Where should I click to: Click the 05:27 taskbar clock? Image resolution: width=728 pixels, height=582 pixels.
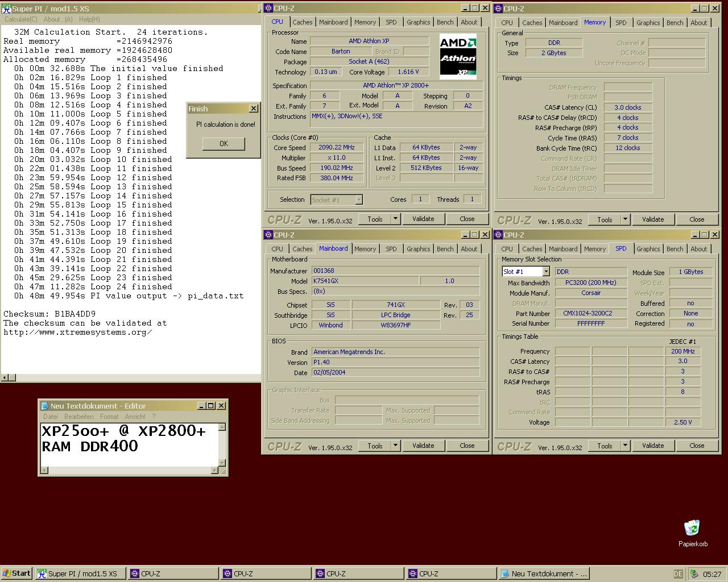tap(712, 574)
